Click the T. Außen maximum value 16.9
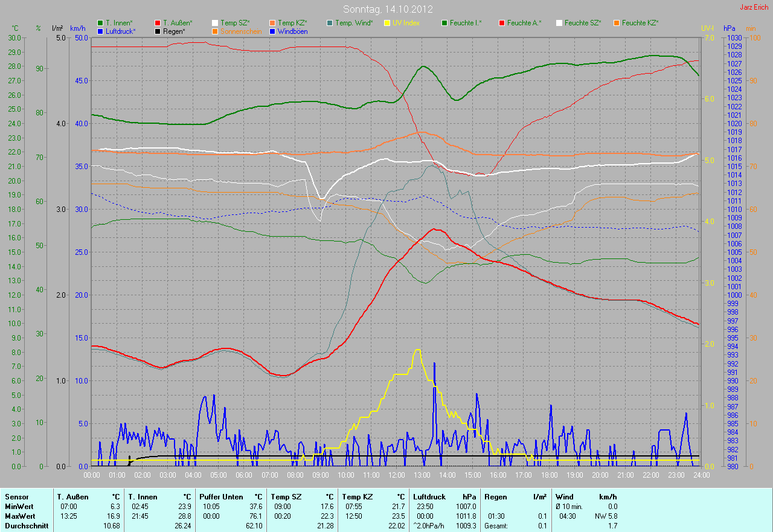The width and height of the screenshot is (773, 532). tap(114, 516)
